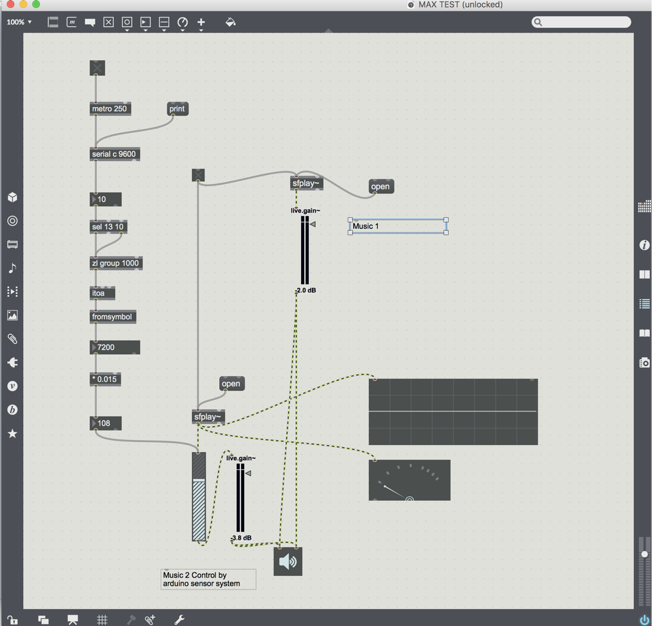Click the wrench icon in bottom toolbar
652x626 pixels.
point(179,620)
